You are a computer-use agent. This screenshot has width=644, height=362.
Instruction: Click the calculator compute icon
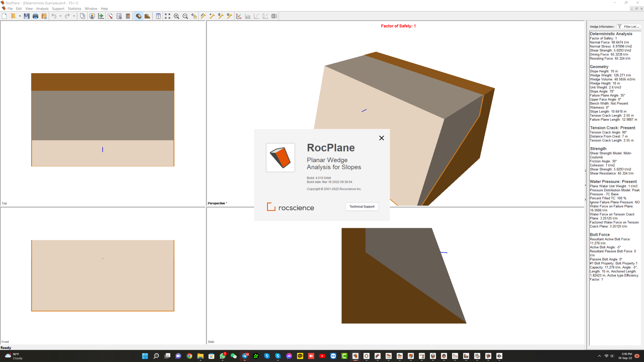point(128,16)
